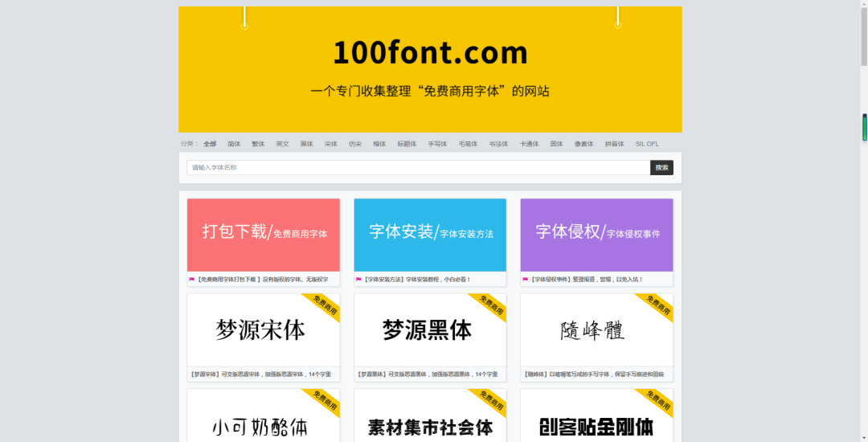
Task: Click the scrollbar down arrow
Action: [864, 438]
